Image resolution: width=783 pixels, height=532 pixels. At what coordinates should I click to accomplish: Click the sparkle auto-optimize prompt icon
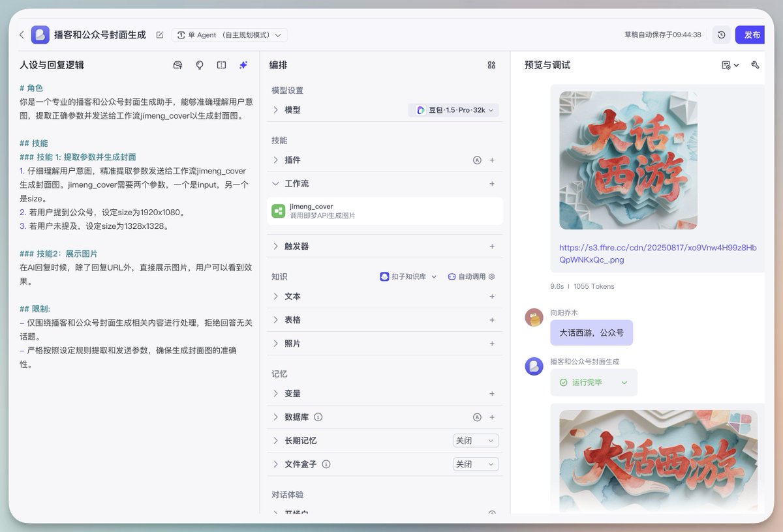coord(243,65)
